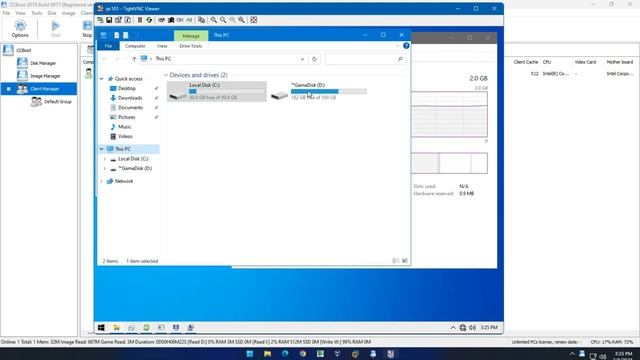Select GameDisk (D:) drive tile
The height and width of the screenshot is (360, 640).
[318, 91]
